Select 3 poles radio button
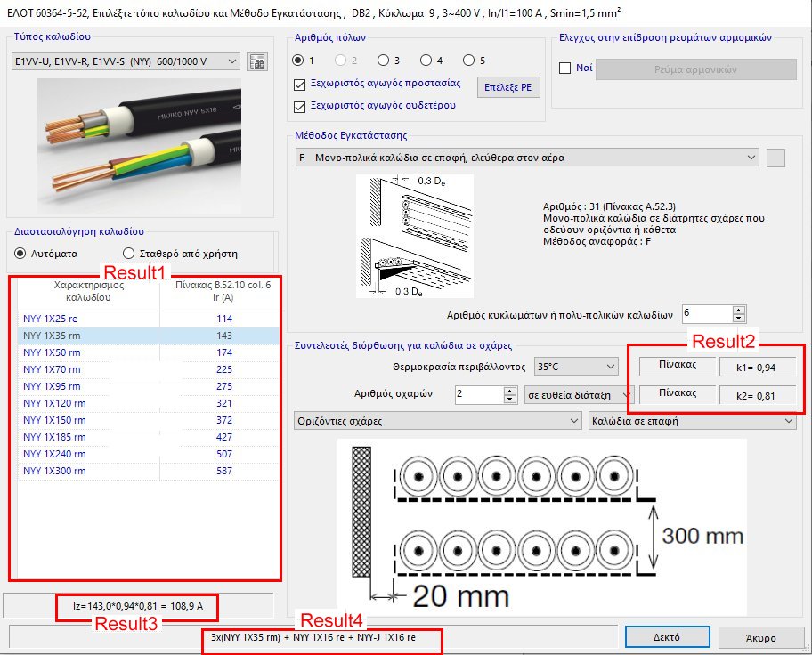Screen dimensions: 812x655 (383, 60)
